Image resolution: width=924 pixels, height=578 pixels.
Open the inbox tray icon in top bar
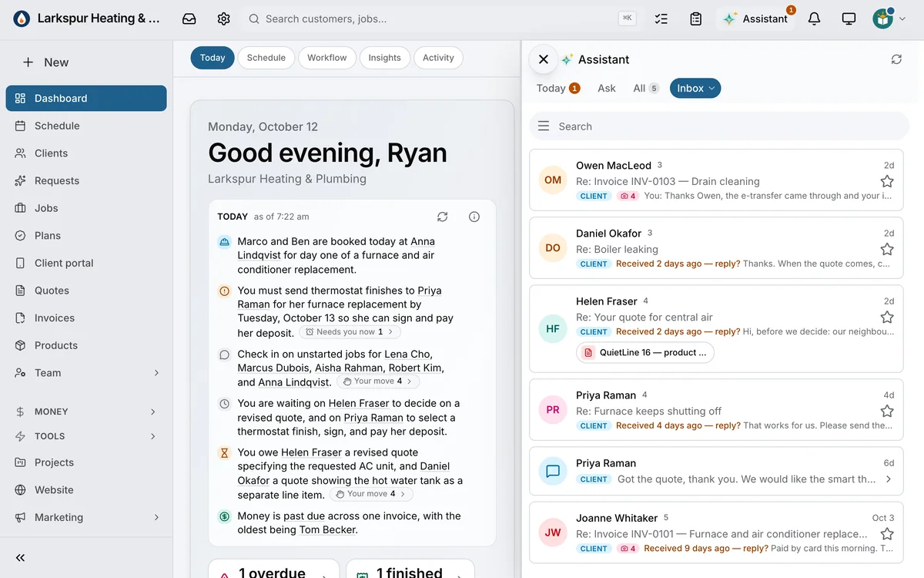[x=189, y=18]
